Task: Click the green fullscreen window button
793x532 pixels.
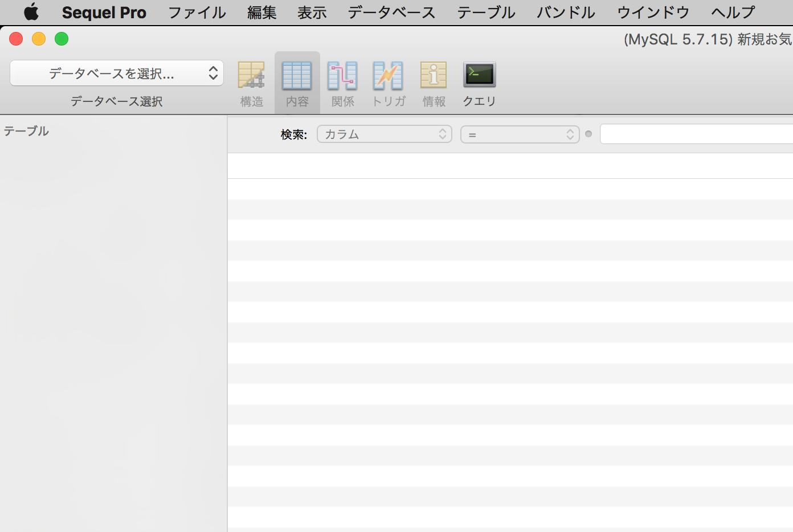Action: point(62,39)
